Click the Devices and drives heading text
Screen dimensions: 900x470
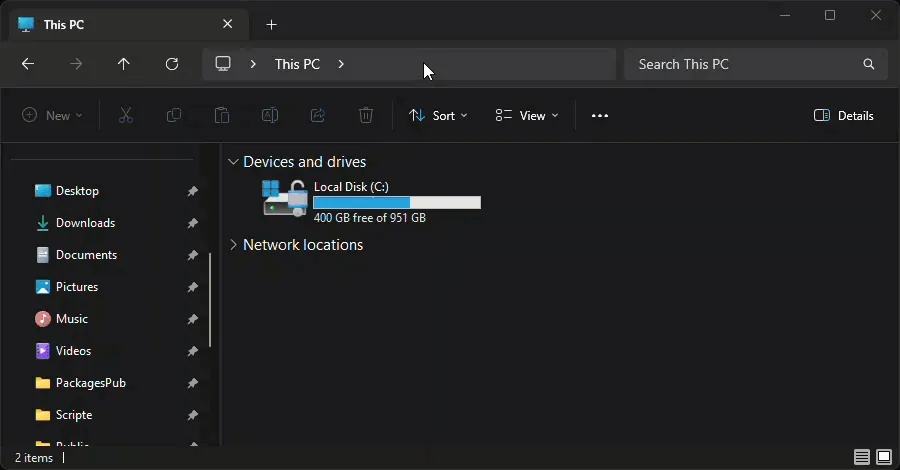coord(305,162)
